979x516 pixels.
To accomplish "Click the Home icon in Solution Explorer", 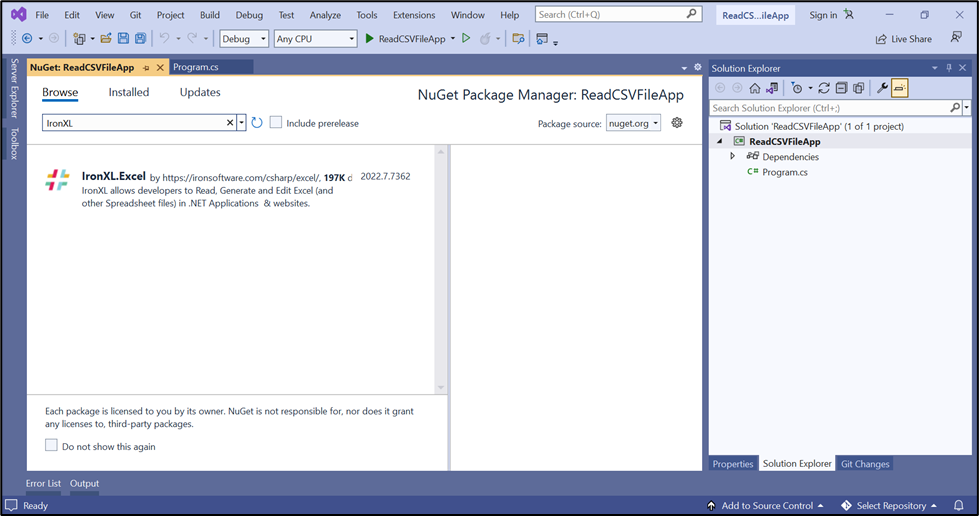I will (x=755, y=88).
